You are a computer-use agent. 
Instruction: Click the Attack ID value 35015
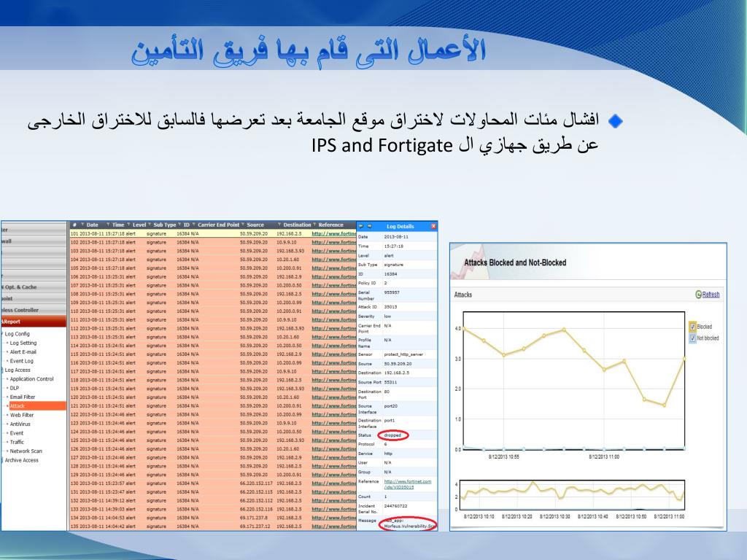coord(391,307)
